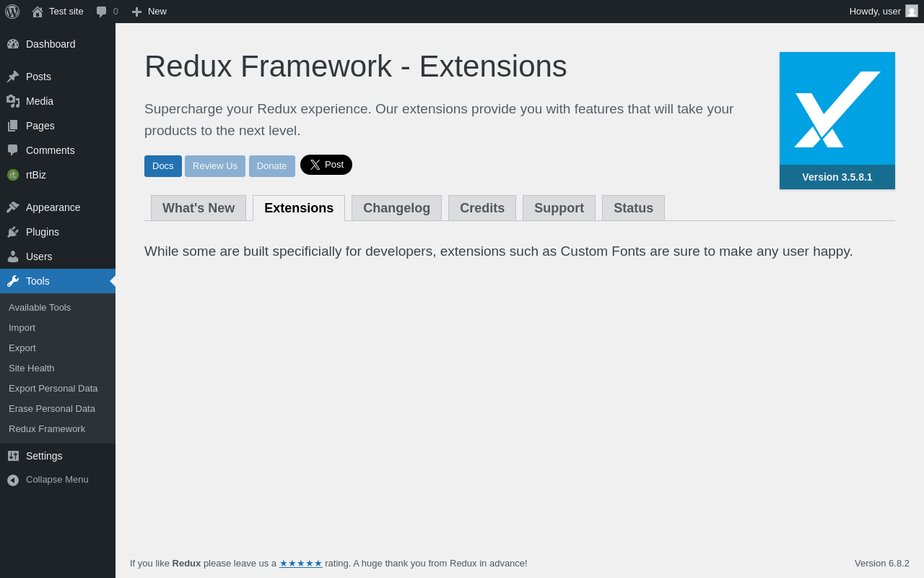Open Test site home icon
Screen dimensions: 924x578
pyautogui.click(x=38, y=12)
